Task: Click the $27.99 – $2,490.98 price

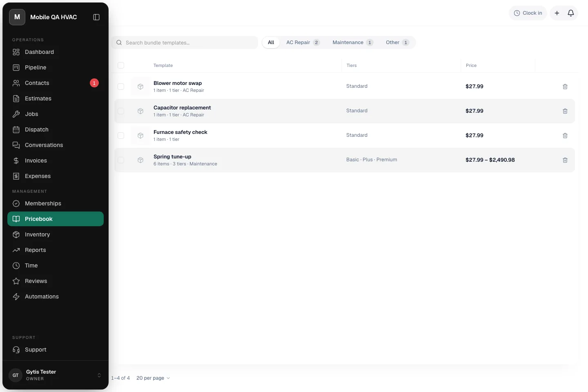Action: pos(490,160)
